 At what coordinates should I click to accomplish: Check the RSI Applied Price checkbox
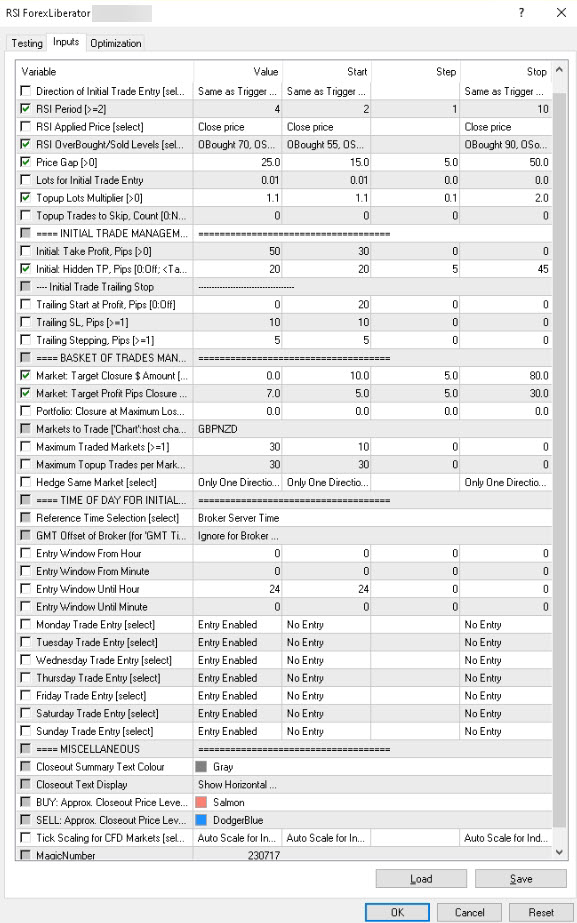point(25,127)
